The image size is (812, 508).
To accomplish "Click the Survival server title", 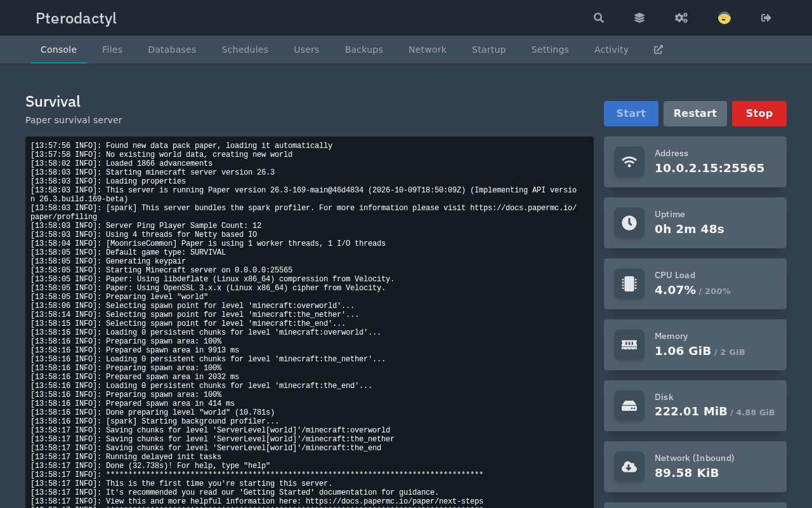I will (53, 102).
